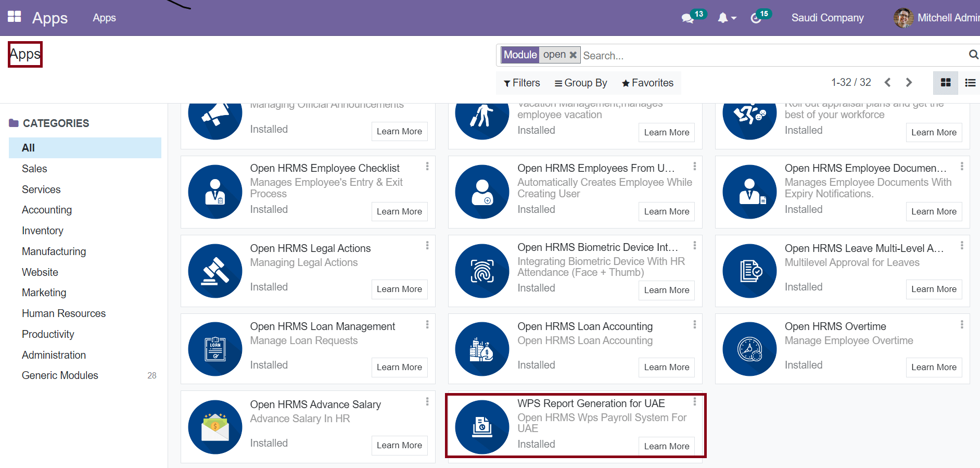Image resolution: width=980 pixels, height=468 pixels.
Task: Focus the Search input field
Action: point(772,55)
